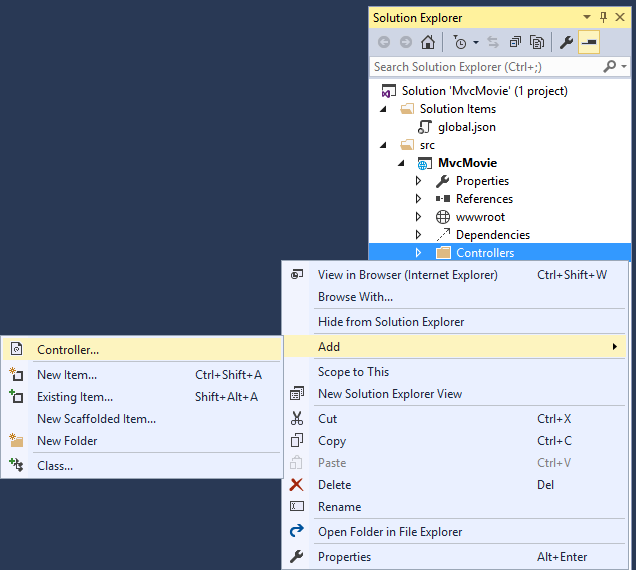Click the Cut scissors menu entry

point(327,419)
